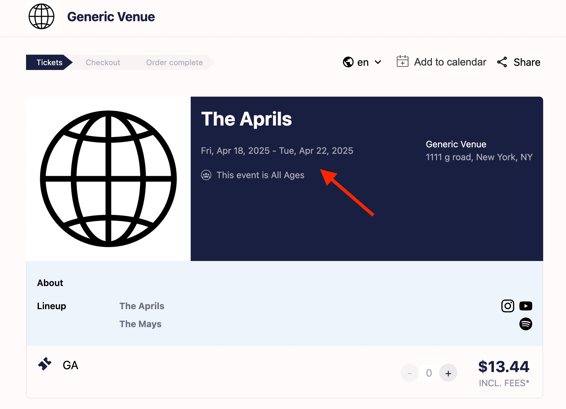Open The Mays lineup link
The width and height of the screenshot is (566, 409).
pyautogui.click(x=140, y=324)
